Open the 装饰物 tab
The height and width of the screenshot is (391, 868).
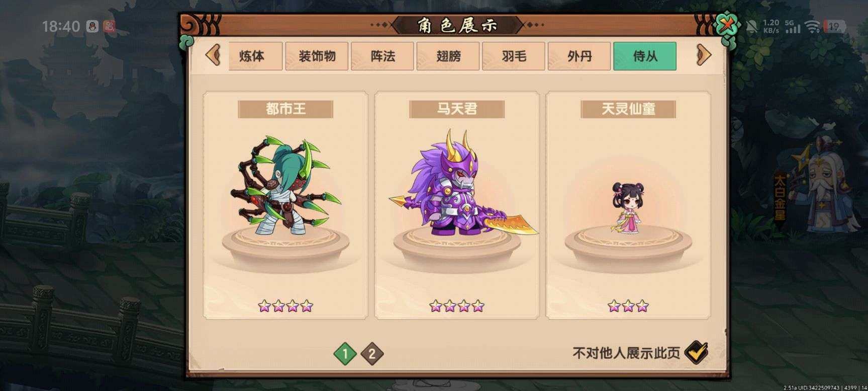click(317, 56)
